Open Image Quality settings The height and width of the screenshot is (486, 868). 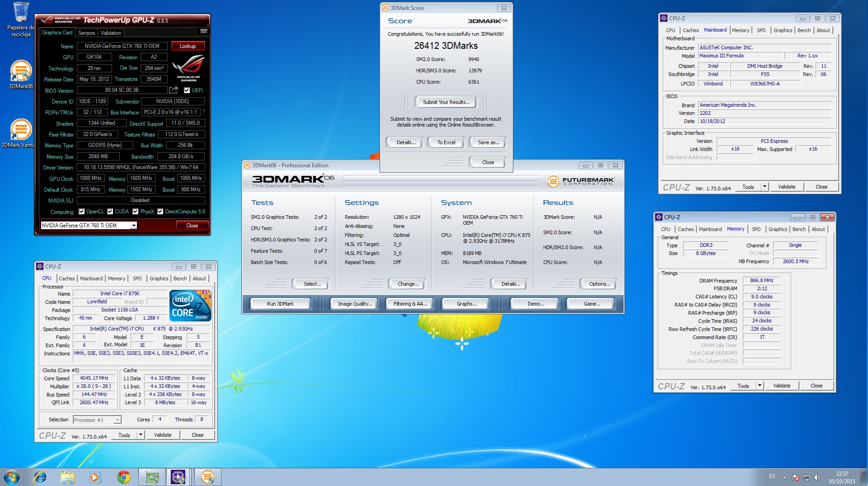point(355,304)
